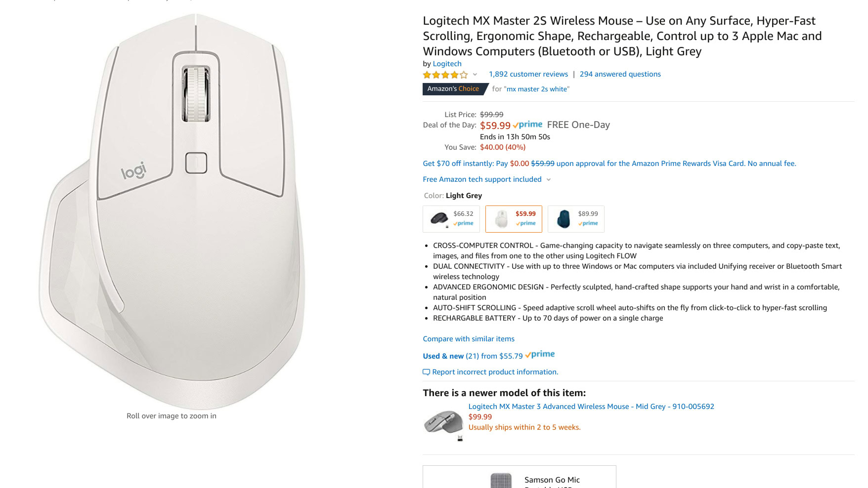Click the report speech bubble icon
The width and height of the screenshot is (868, 488).
point(426,372)
